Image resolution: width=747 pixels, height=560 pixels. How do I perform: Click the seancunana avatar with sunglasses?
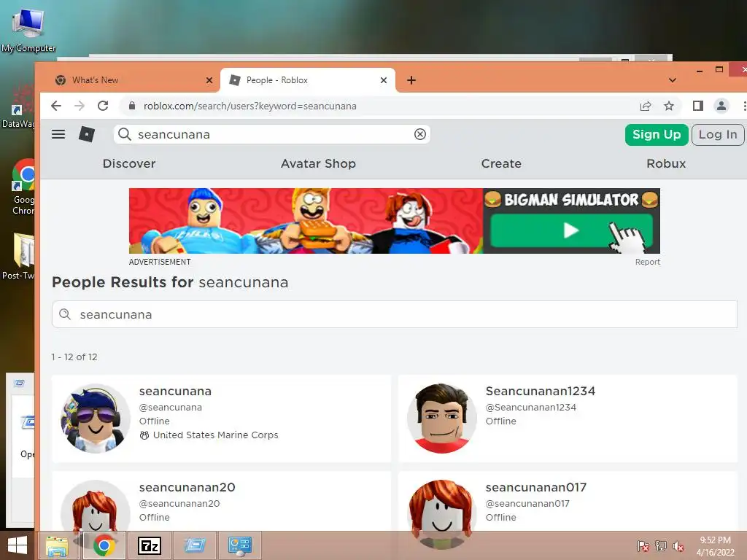pos(96,418)
